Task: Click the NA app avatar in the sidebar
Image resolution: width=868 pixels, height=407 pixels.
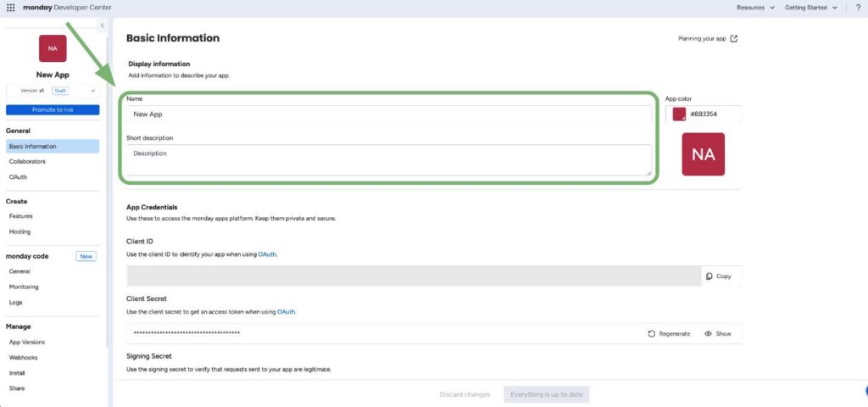Action: [53, 48]
